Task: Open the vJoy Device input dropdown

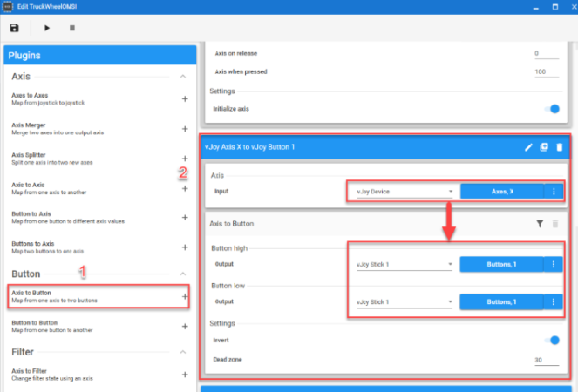Action: [405, 192]
